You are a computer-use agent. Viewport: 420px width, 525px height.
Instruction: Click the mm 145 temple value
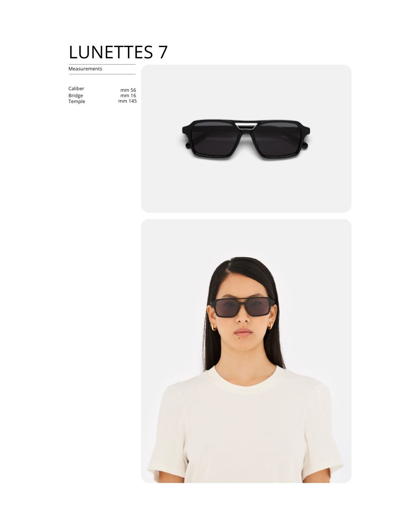point(128,101)
